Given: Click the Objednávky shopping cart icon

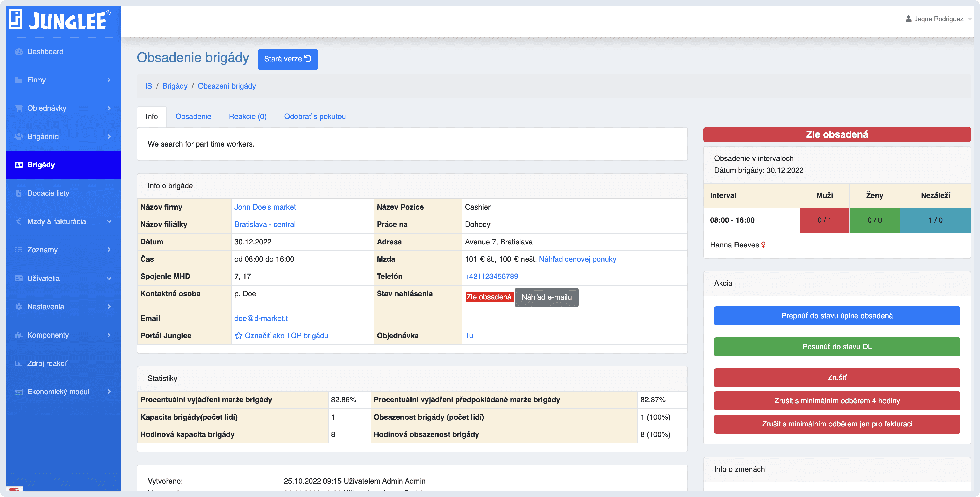Looking at the screenshot, I should coord(19,108).
